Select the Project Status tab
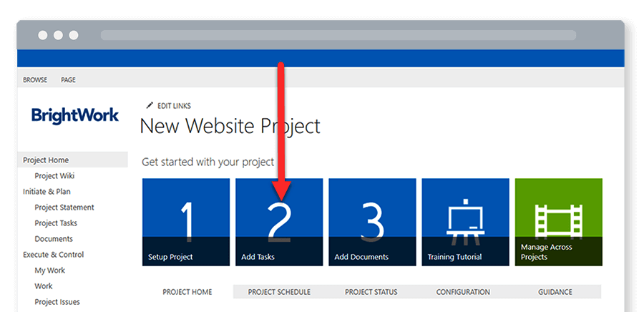The image size is (644, 312). click(x=371, y=292)
